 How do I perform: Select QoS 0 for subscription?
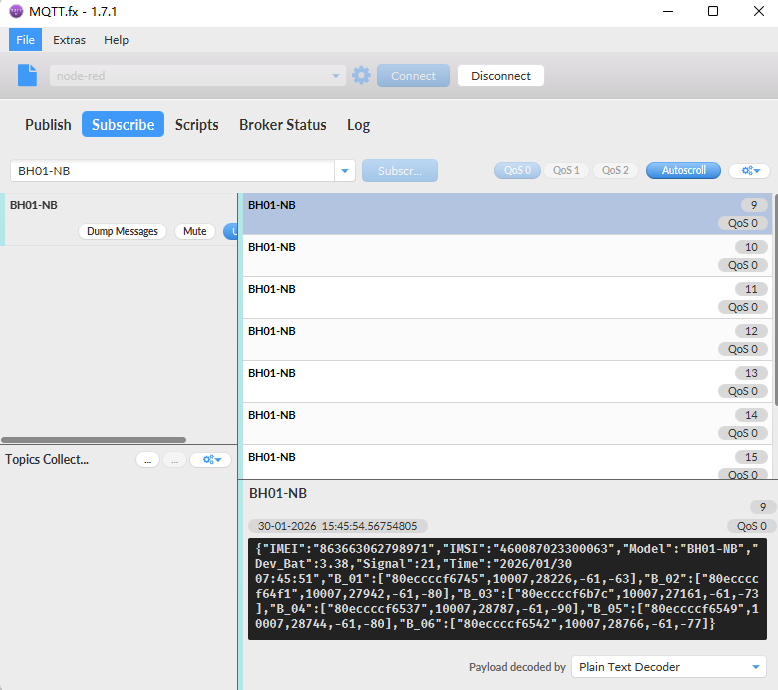[517, 170]
